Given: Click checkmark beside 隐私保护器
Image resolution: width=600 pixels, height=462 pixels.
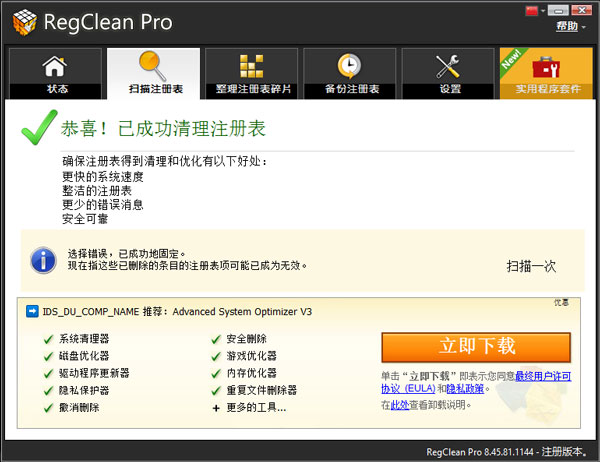Looking at the screenshot, I should pyautogui.click(x=48, y=391).
